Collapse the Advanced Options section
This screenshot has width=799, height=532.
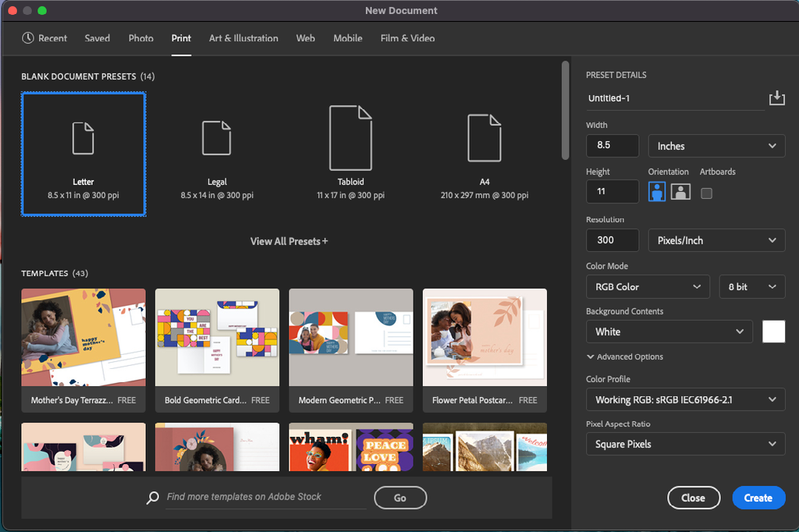pyautogui.click(x=591, y=356)
